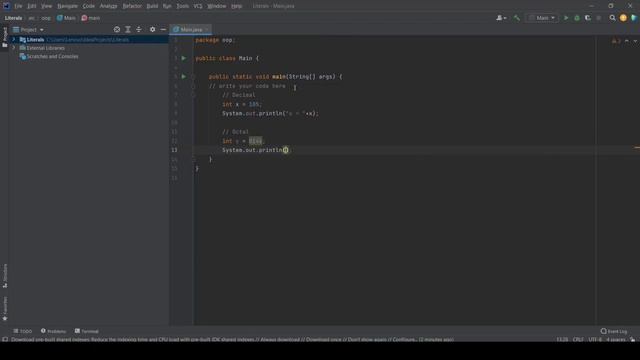The image size is (640, 360).
Task: Click the Main class breadcrumb
Action: (x=66, y=18)
